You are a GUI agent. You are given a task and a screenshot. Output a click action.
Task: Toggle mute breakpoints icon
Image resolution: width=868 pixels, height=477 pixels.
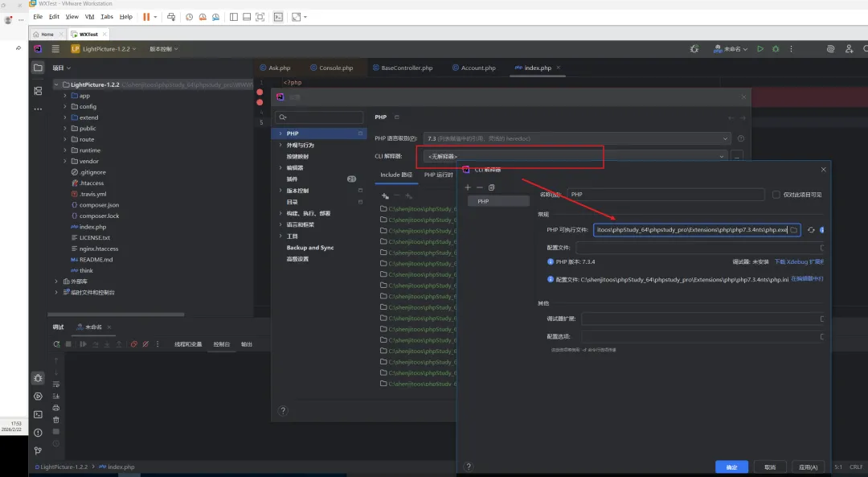tap(145, 344)
